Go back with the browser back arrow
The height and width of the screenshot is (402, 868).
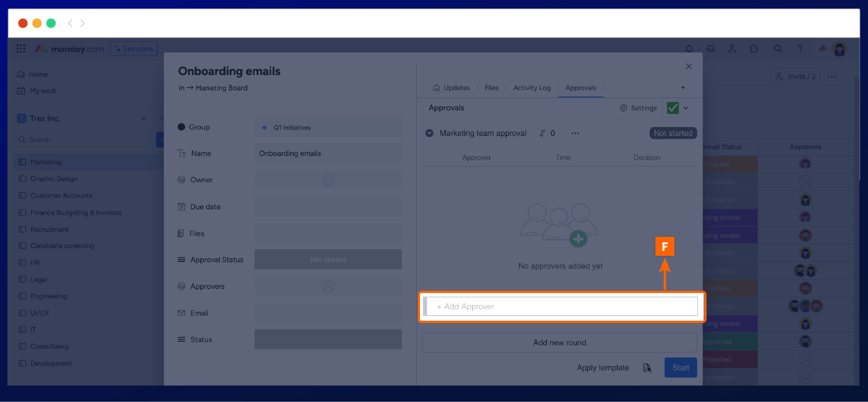(x=70, y=23)
